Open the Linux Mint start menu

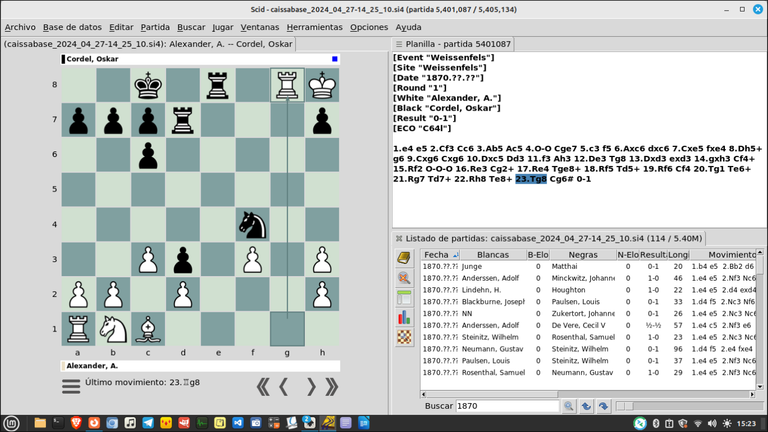pyautogui.click(x=11, y=423)
